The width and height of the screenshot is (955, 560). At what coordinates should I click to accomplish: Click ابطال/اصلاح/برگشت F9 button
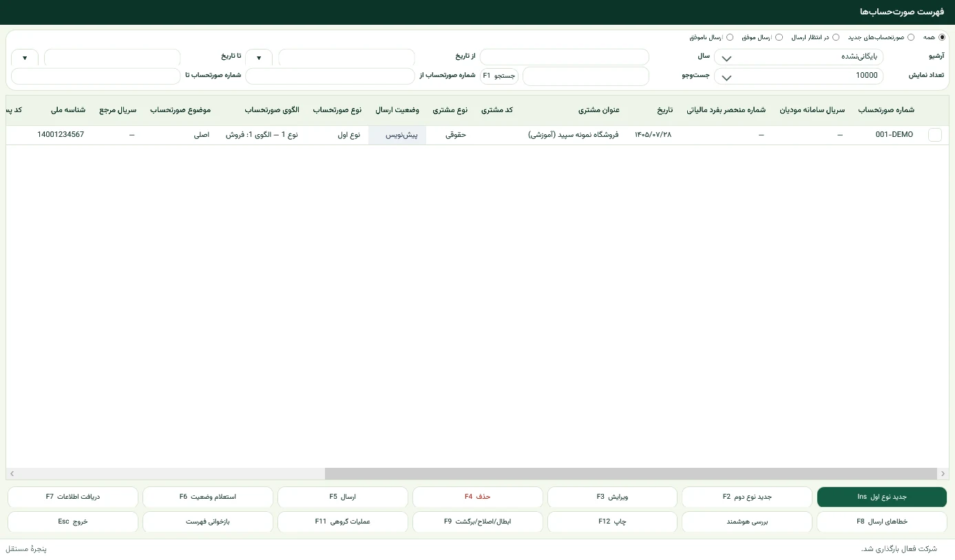click(477, 521)
